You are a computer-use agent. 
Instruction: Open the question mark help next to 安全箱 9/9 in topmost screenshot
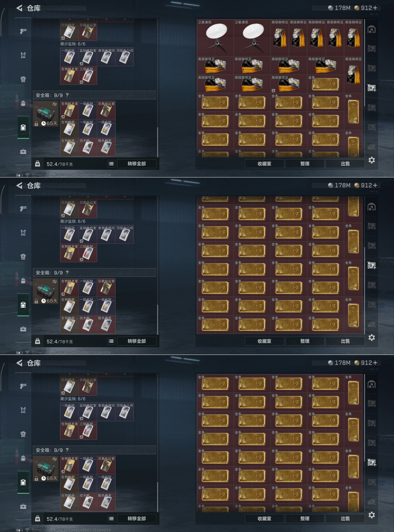[67, 95]
